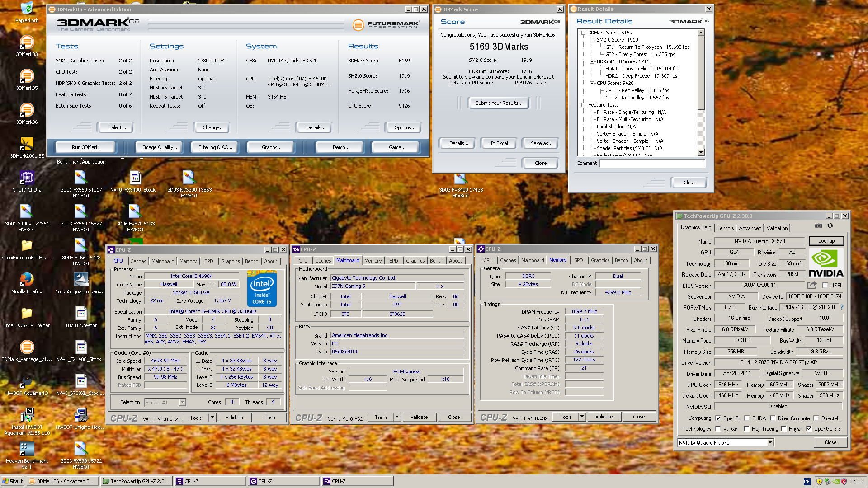Screen dimensions: 868x488
Task: Click the Result Details vertical scrollbar thumb
Action: pyautogui.click(x=701, y=72)
